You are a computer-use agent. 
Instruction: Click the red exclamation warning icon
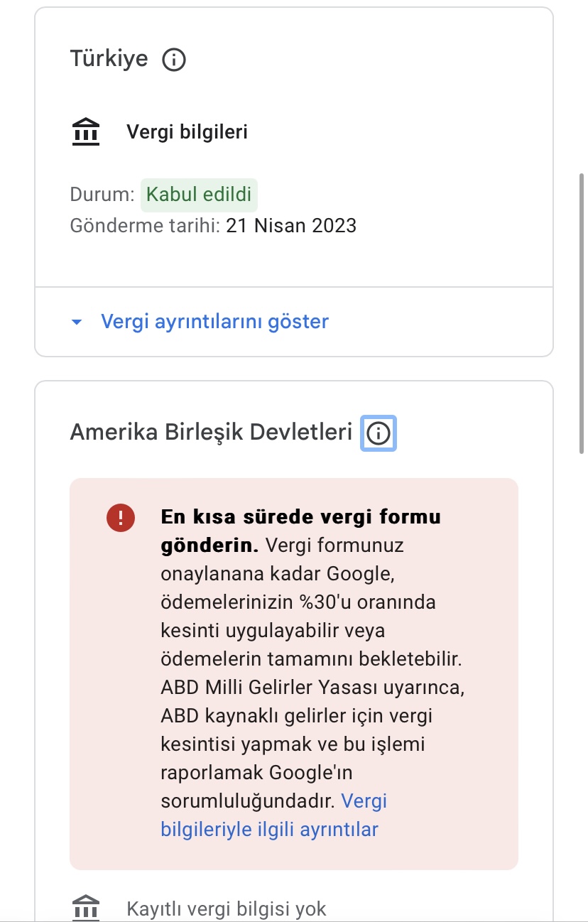[121, 517]
